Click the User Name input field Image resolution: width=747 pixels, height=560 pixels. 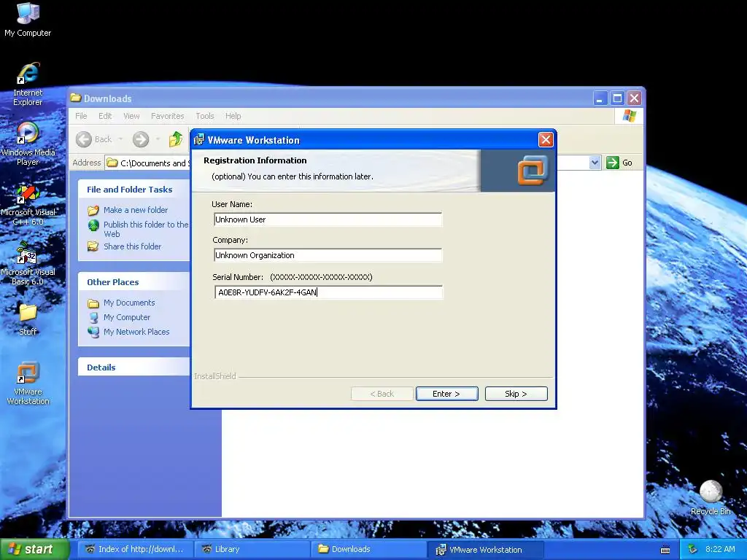point(328,219)
